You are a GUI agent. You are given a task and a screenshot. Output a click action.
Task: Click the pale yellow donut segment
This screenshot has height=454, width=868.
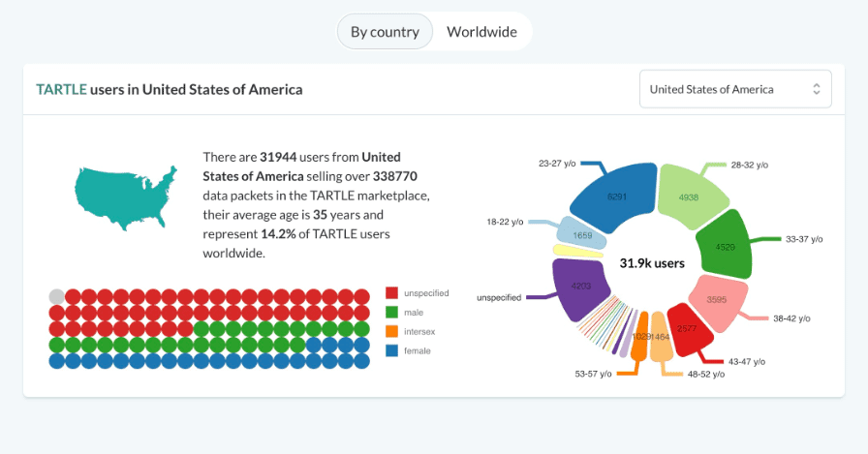tap(577, 252)
